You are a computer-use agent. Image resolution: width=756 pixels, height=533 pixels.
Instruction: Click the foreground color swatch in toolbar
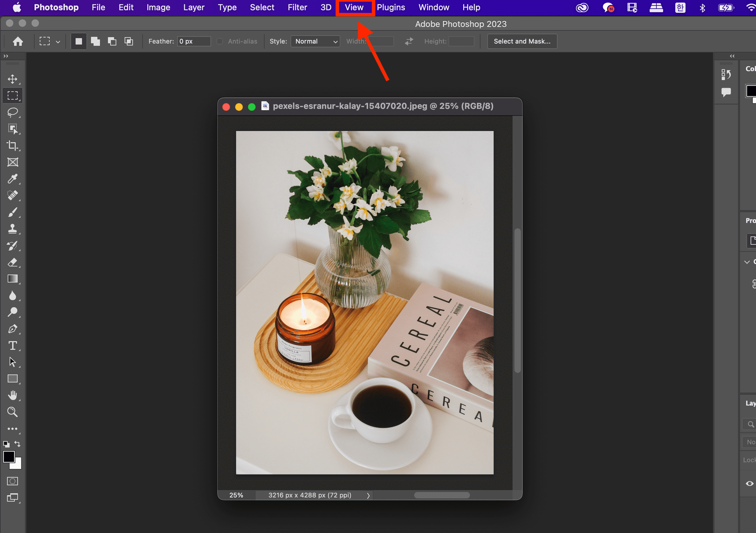pos(9,457)
